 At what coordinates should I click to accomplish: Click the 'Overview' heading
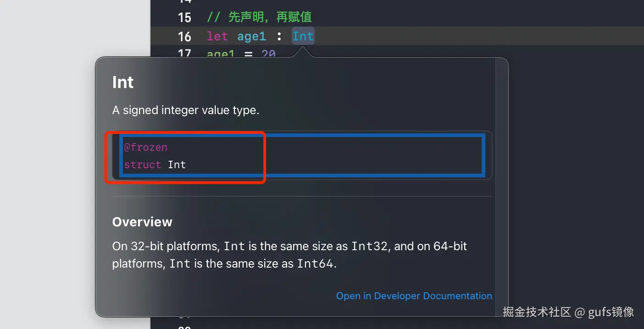142,222
